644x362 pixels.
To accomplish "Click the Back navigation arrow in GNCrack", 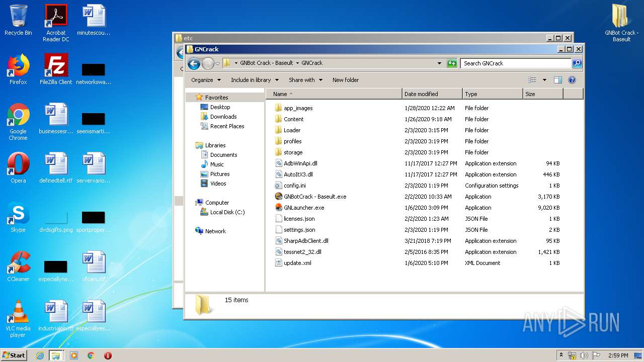I will [194, 63].
